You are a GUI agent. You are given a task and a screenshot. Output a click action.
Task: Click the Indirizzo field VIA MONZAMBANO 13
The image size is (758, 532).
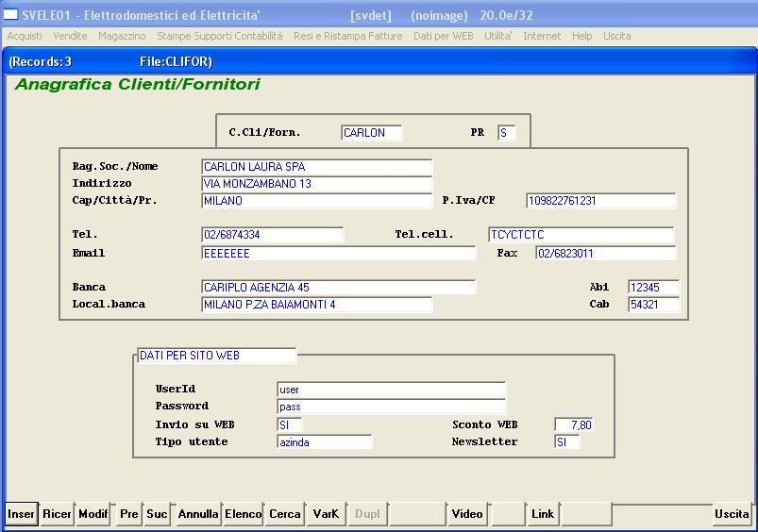coord(316,184)
